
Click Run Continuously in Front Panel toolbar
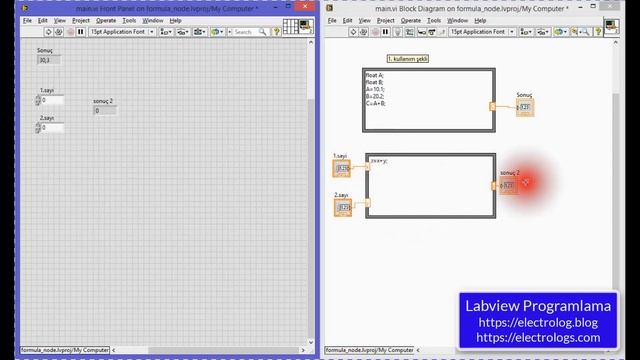(59, 32)
